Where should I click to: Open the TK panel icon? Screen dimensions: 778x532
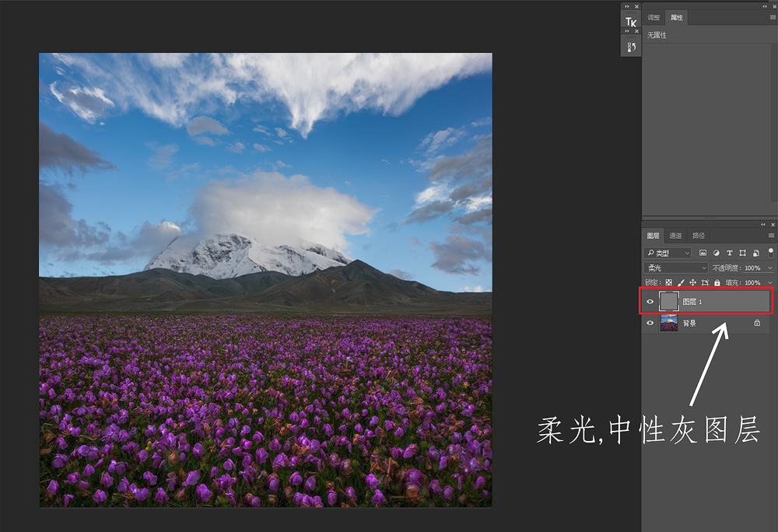click(x=631, y=21)
